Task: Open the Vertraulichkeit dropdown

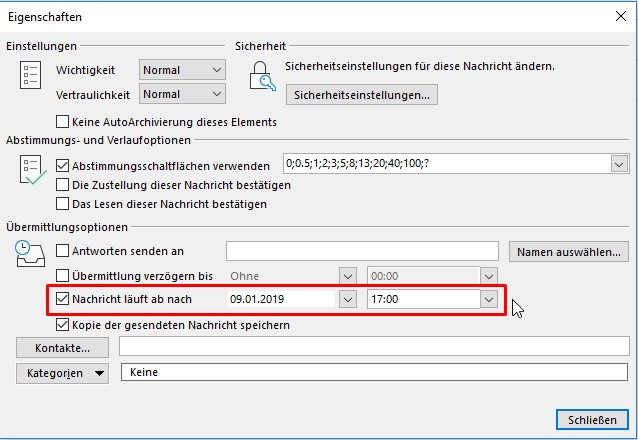Action: 182,94
